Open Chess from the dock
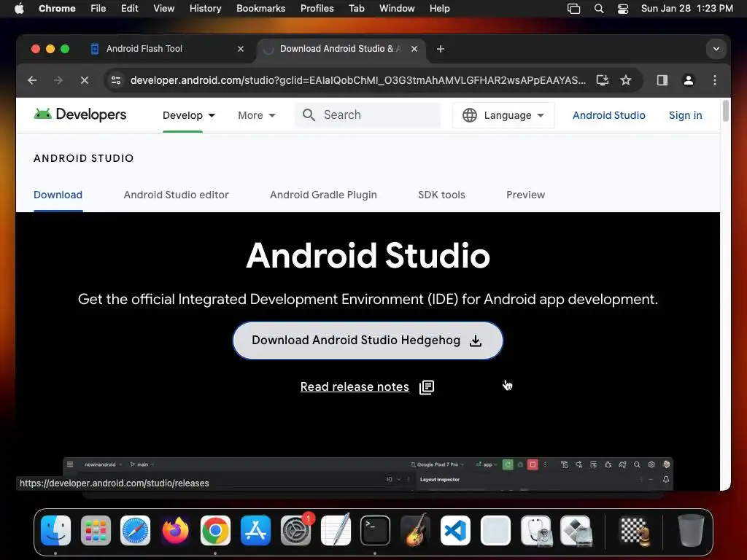The width and height of the screenshot is (747, 560). 634,530
